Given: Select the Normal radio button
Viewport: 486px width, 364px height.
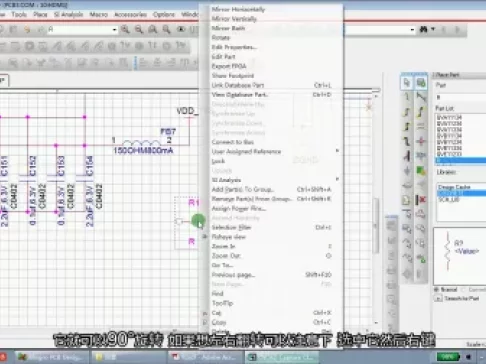Looking at the screenshot, I should (437, 289).
